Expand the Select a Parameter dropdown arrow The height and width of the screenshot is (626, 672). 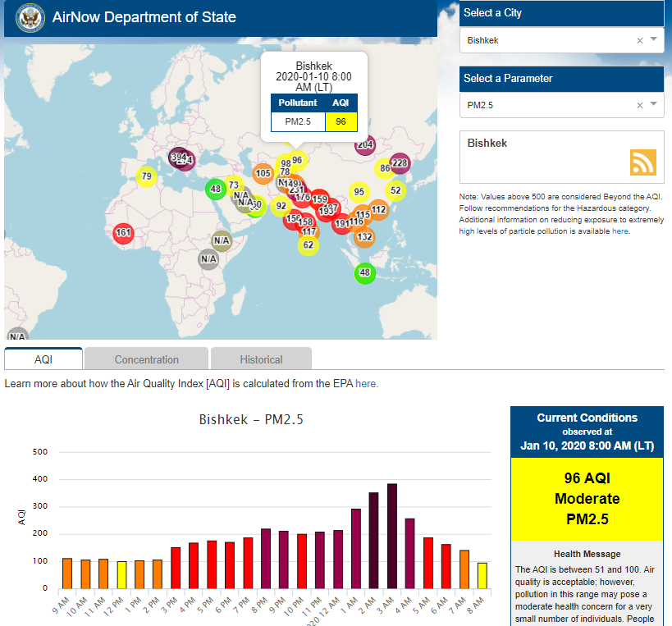pos(654,104)
